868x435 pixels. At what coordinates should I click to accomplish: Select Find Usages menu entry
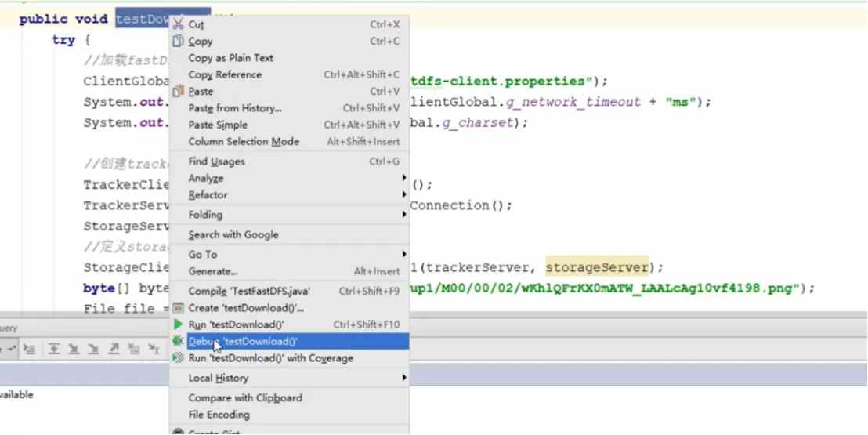(x=290, y=161)
